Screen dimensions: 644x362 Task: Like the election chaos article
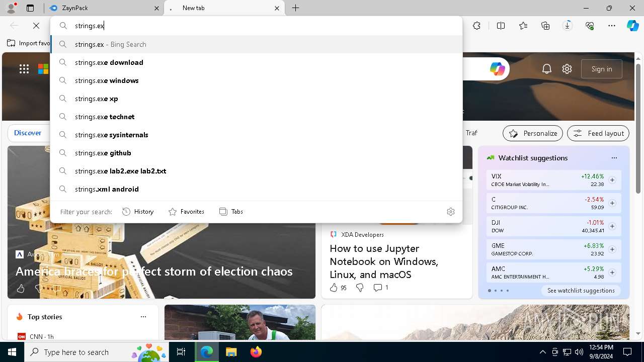pos(21,289)
